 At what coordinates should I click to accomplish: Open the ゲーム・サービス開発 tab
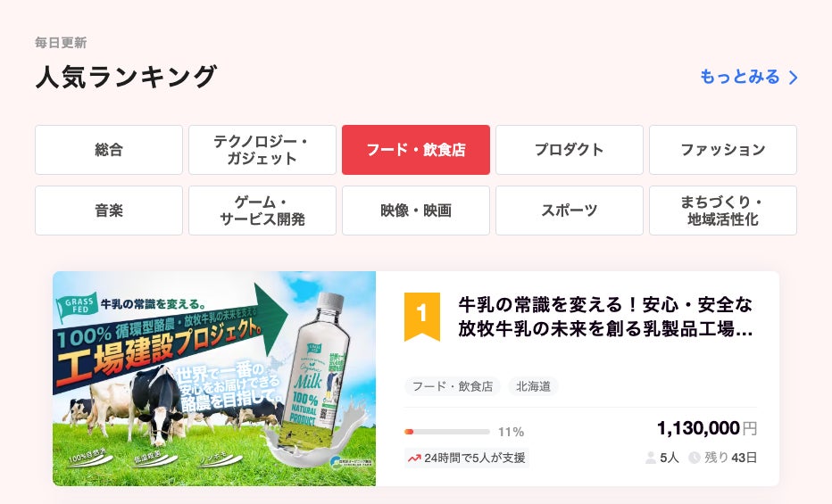pos(262,211)
